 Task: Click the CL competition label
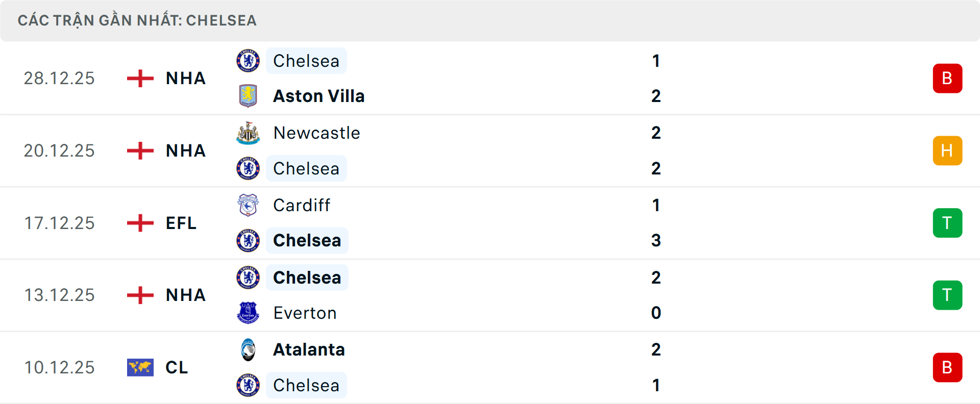[177, 367]
